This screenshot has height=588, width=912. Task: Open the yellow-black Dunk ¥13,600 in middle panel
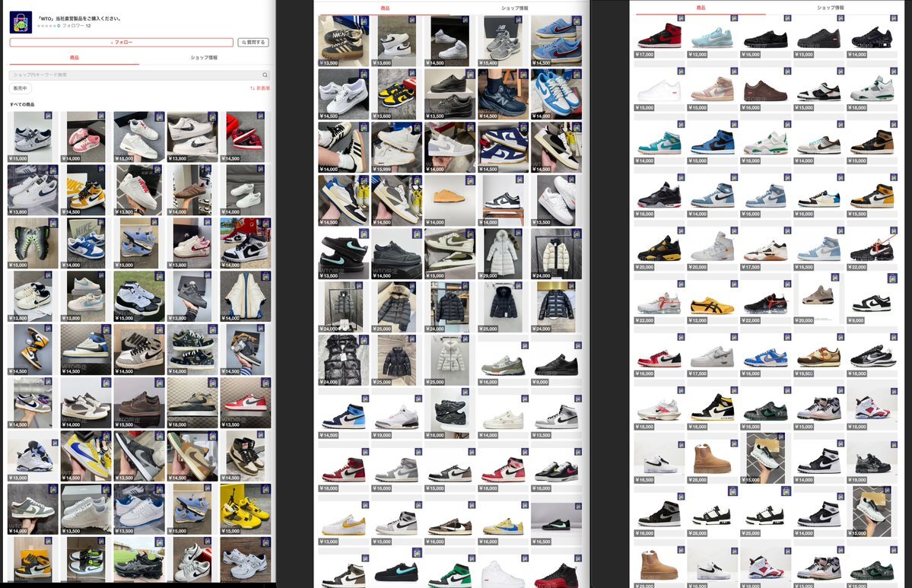(x=397, y=94)
